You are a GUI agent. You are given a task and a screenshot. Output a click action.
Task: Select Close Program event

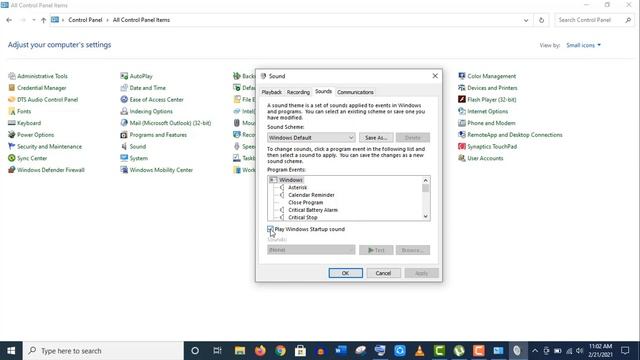pyautogui.click(x=306, y=202)
